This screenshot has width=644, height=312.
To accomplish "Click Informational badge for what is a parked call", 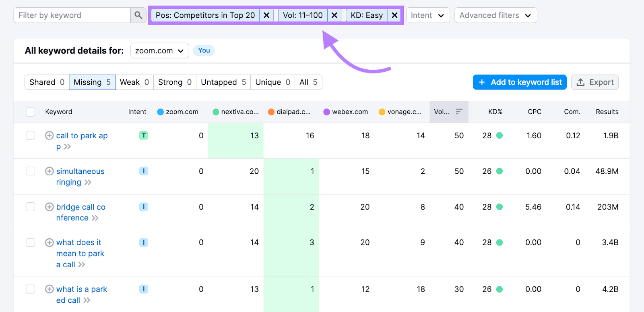I will (x=144, y=289).
